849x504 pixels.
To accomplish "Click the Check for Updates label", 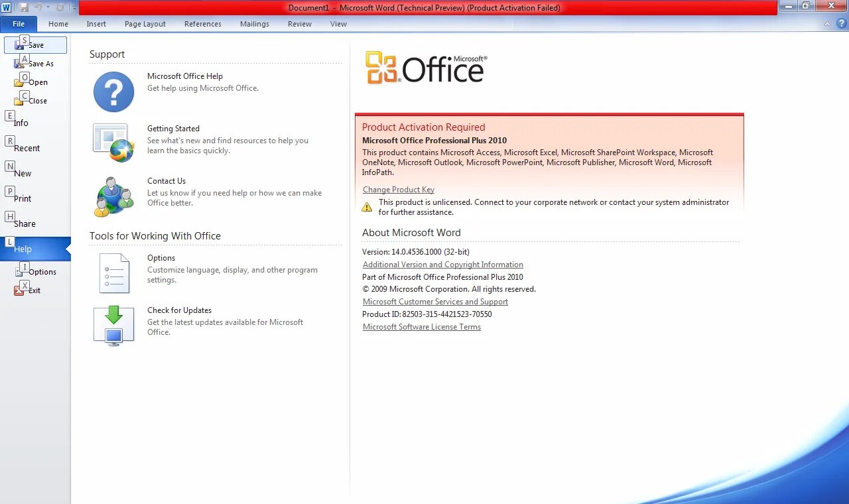I will (179, 310).
